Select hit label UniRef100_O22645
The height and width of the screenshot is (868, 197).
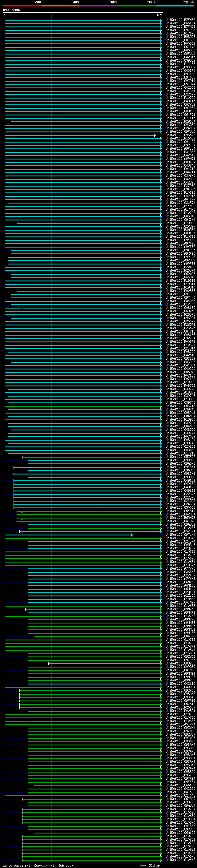pos(180,494)
